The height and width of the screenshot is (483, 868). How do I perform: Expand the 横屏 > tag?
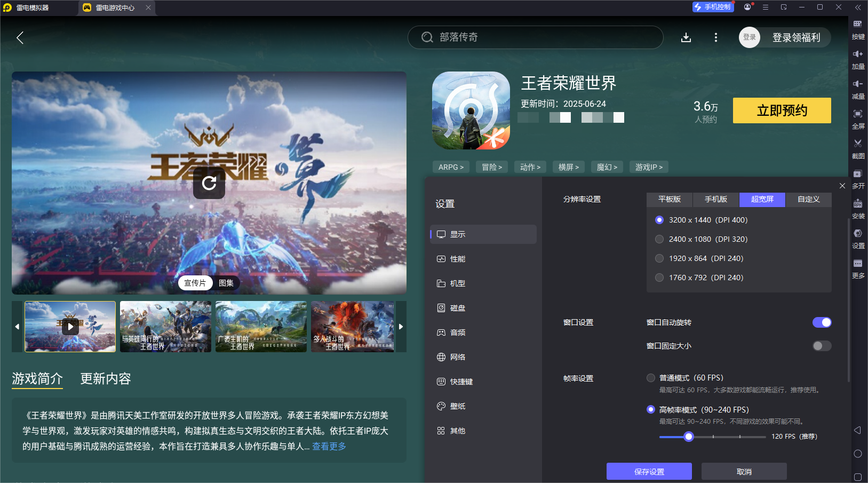pos(569,167)
